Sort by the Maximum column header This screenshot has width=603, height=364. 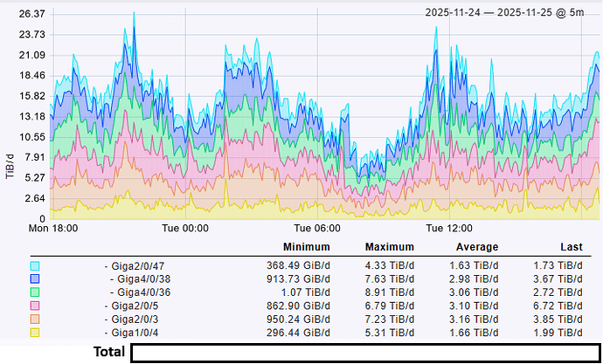click(389, 247)
